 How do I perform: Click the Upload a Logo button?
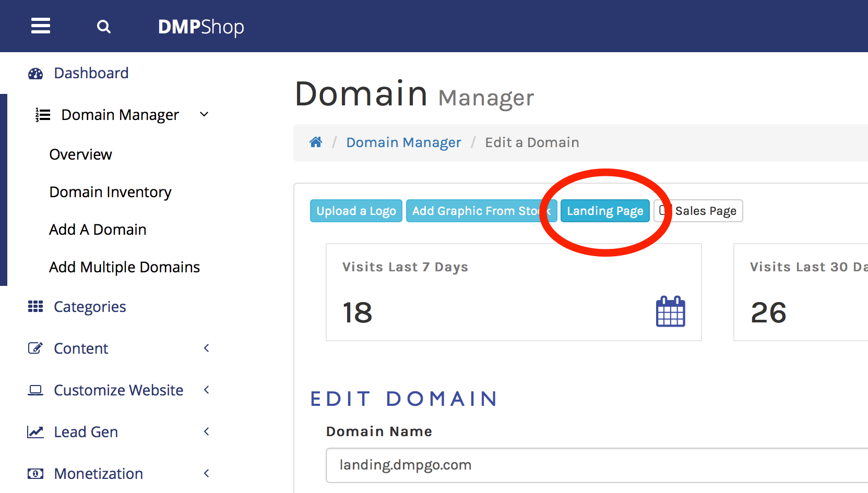[x=356, y=211]
